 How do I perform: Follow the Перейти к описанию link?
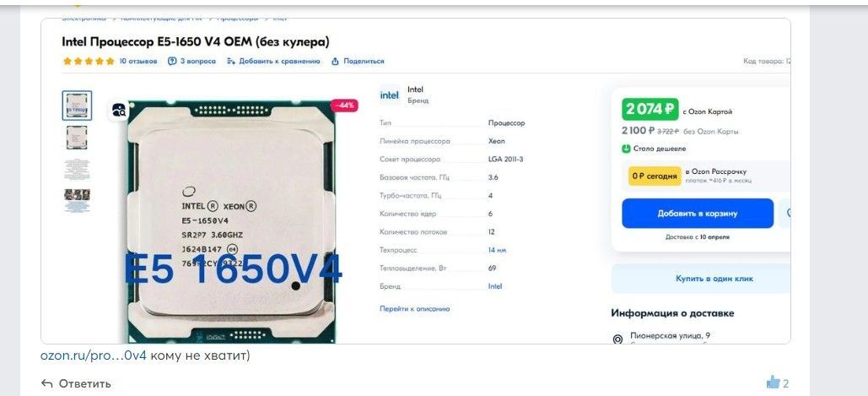(415, 308)
